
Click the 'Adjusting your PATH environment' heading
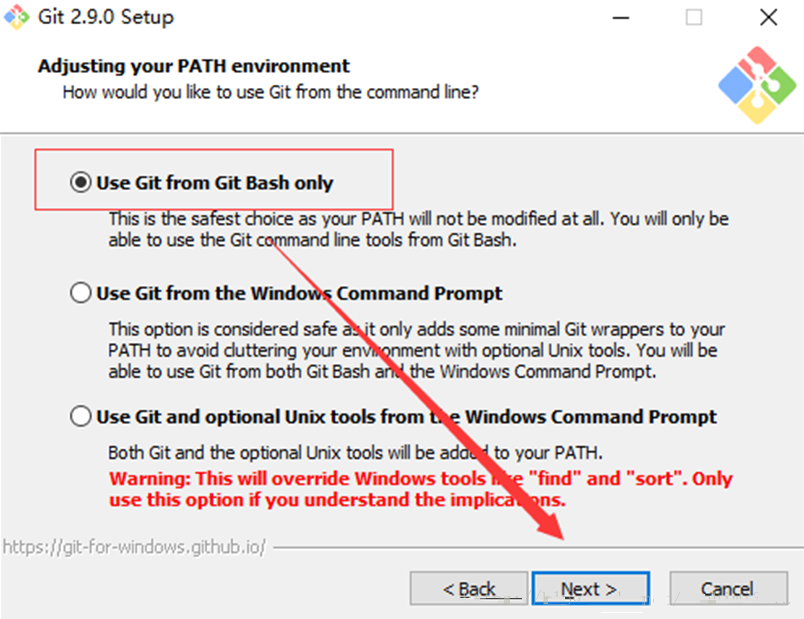point(194,66)
